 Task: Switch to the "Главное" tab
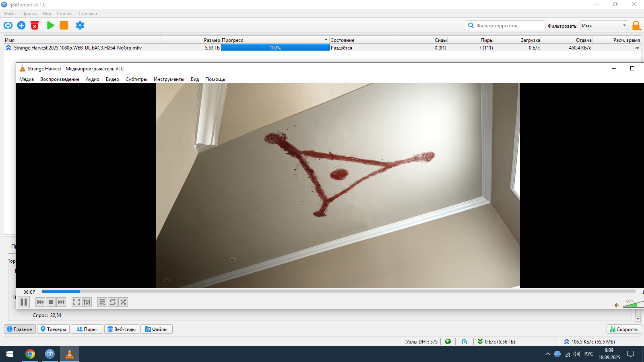coord(20,329)
